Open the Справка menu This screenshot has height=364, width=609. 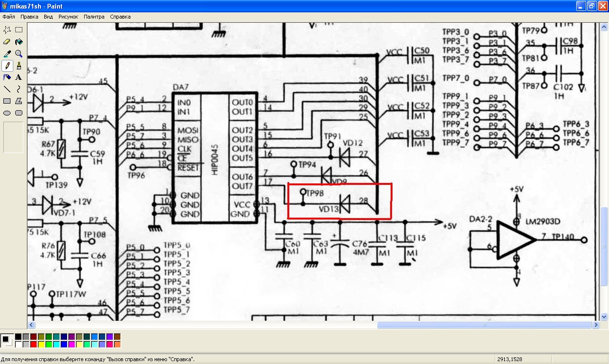coord(120,17)
